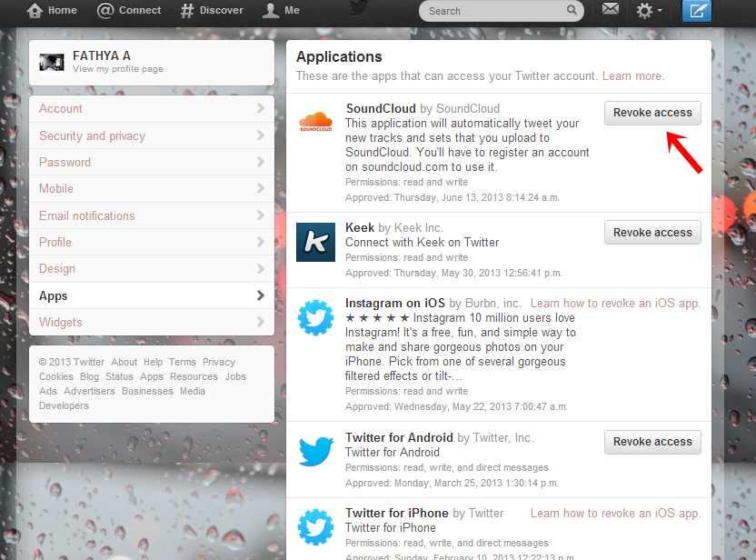Open the Resources footer link
This screenshot has height=560, width=756.
[194, 376]
